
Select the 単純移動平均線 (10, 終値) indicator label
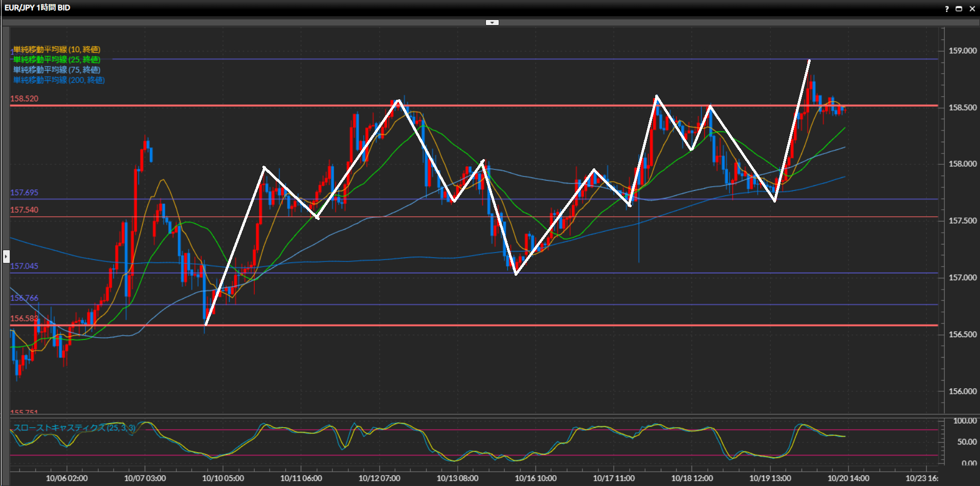(x=56, y=50)
